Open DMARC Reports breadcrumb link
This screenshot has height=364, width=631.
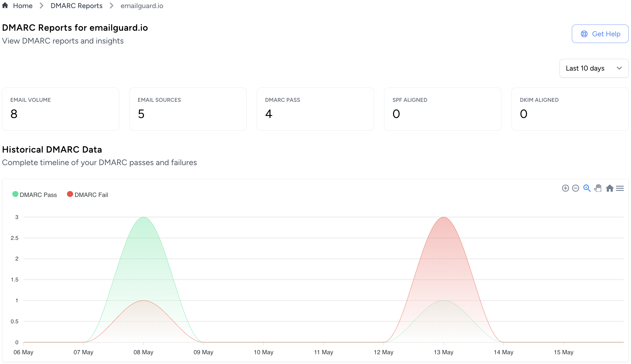pos(76,6)
